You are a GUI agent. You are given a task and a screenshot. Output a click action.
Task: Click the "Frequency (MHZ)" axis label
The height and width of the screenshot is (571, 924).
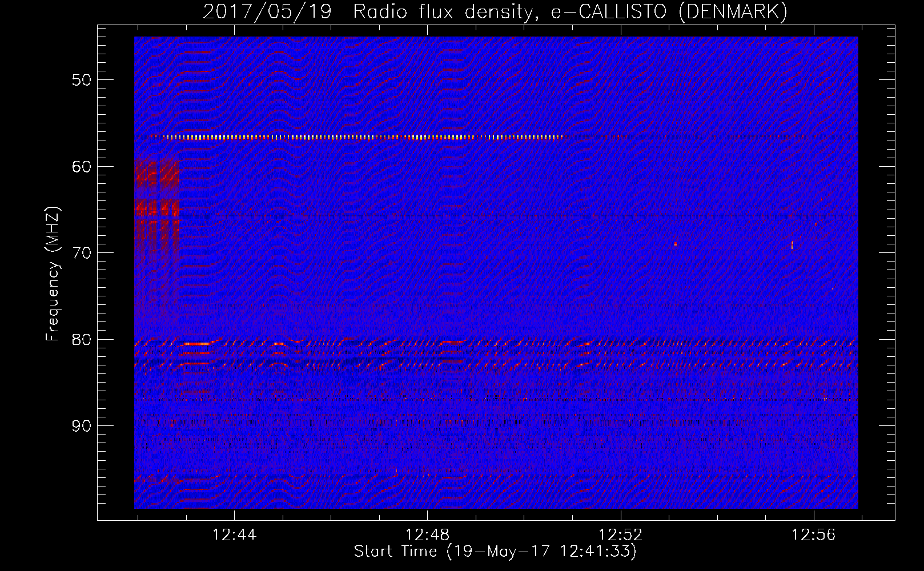tap(53, 274)
